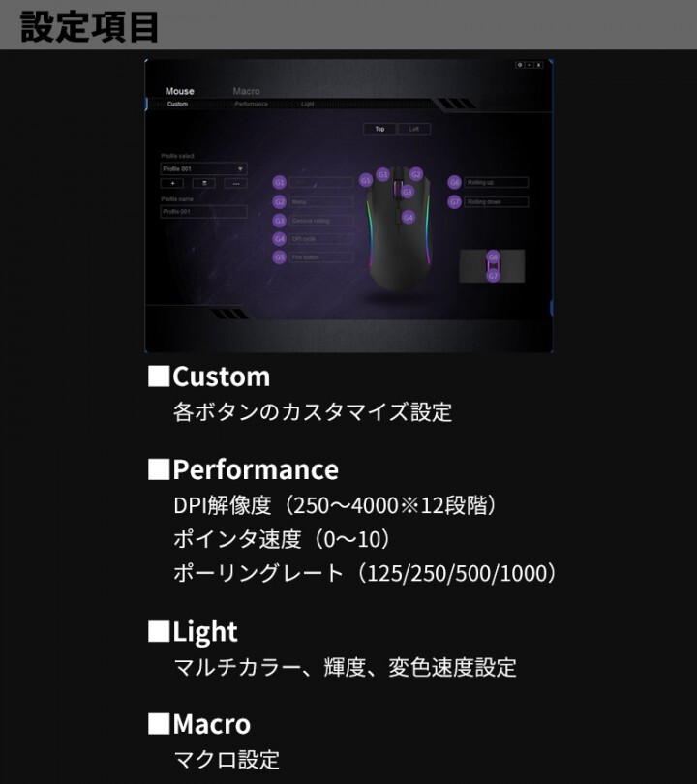Click the "各ボタンのカスタマイズ設定" description
Screen dimensions: 697x784
[313, 412]
